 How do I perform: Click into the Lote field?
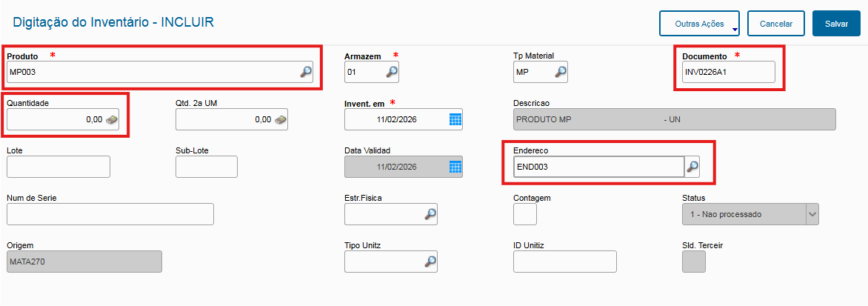59,167
